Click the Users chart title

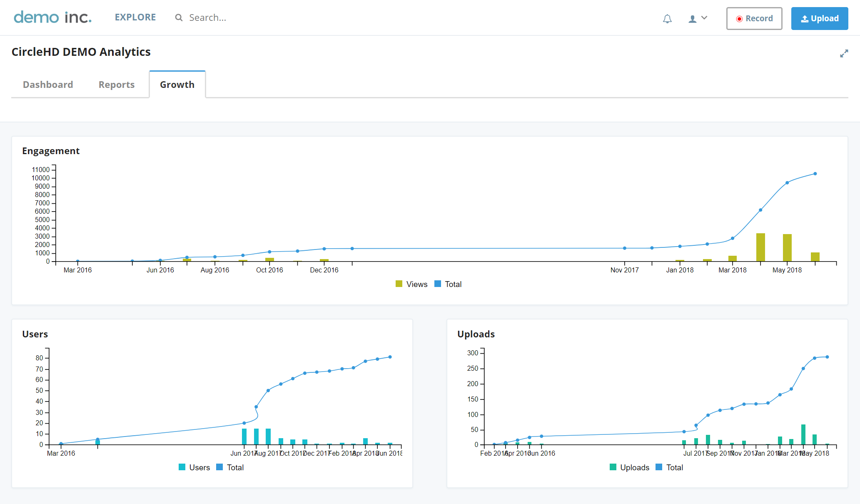click(35, 334)
